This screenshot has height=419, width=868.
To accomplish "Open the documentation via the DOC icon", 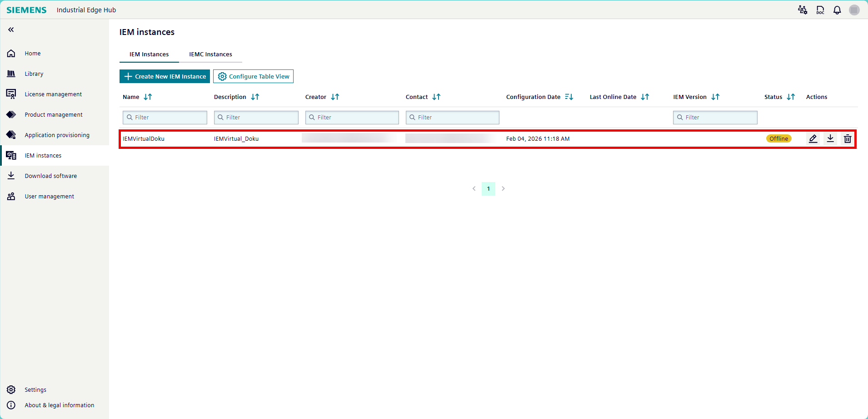I will click(820, 10).
